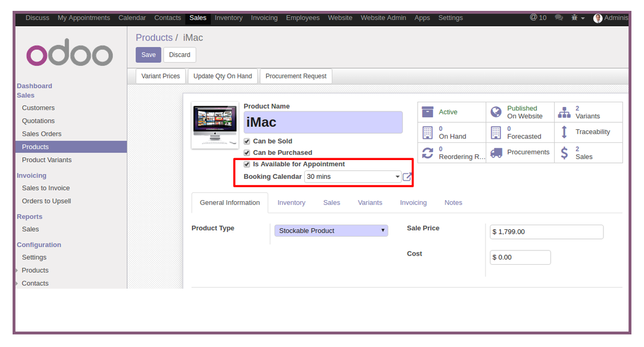Viewport: 644px width, 347px height.
Task: Click the Sales dollar sign icon
Action: tap(565, 153)
